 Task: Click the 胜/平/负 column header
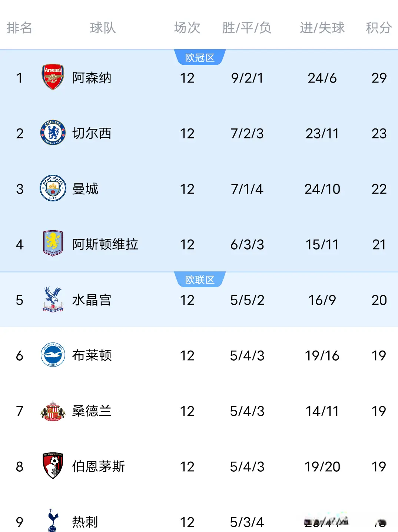click(x=247, y=28)
